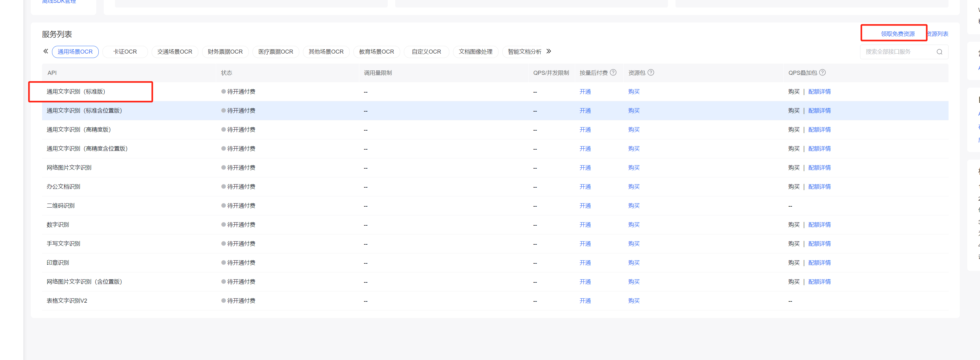
Task: Click 开通 for 通用文字识别（高精度版）
Action: coord(585,130)
